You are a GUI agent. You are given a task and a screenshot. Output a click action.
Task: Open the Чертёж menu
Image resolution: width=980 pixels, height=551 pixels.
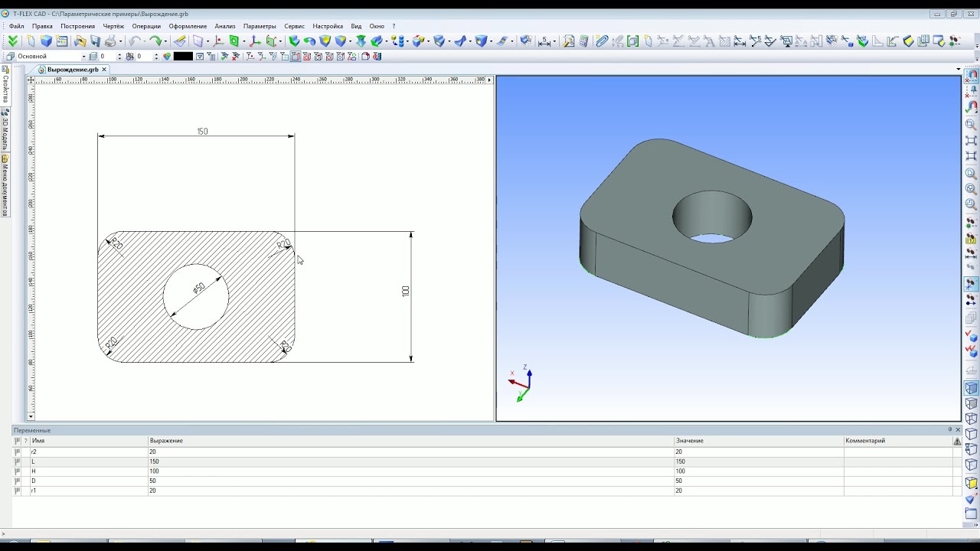(x=113, y=26)
